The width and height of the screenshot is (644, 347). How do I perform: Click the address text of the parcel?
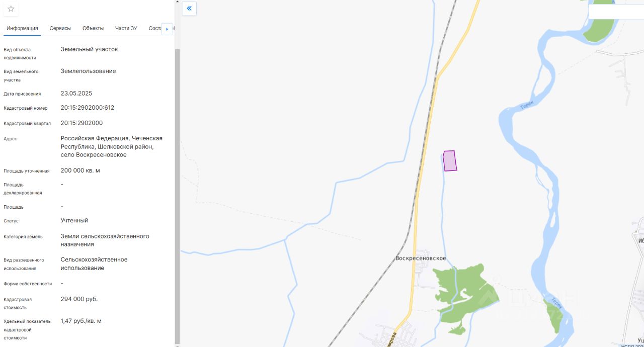pyautogui.click(x=112, y=146)
